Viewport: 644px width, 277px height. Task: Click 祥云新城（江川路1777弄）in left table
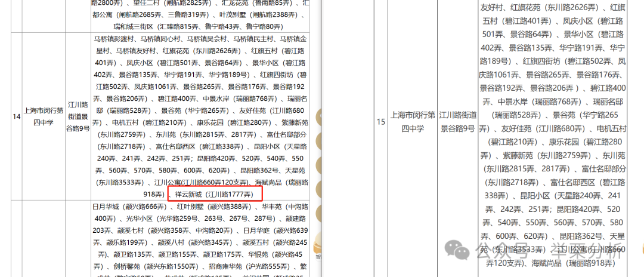click(x=215, y=194)
